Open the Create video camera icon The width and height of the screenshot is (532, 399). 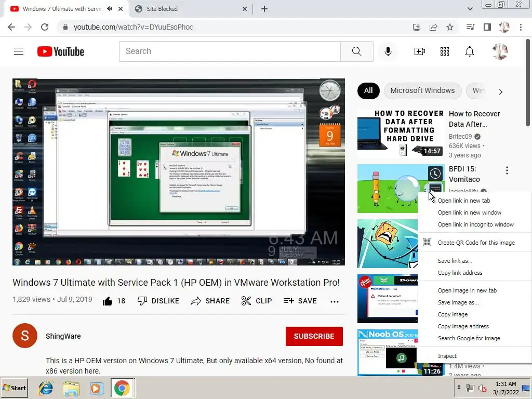(420, 51)
